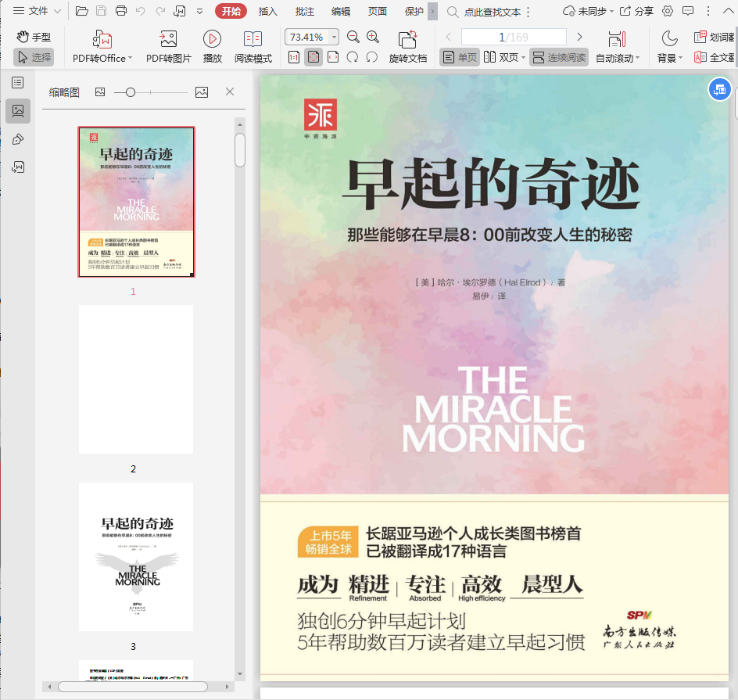Click the Save disk icon
This screenshot has width=738, height=700.
click(x=101, y=11)
